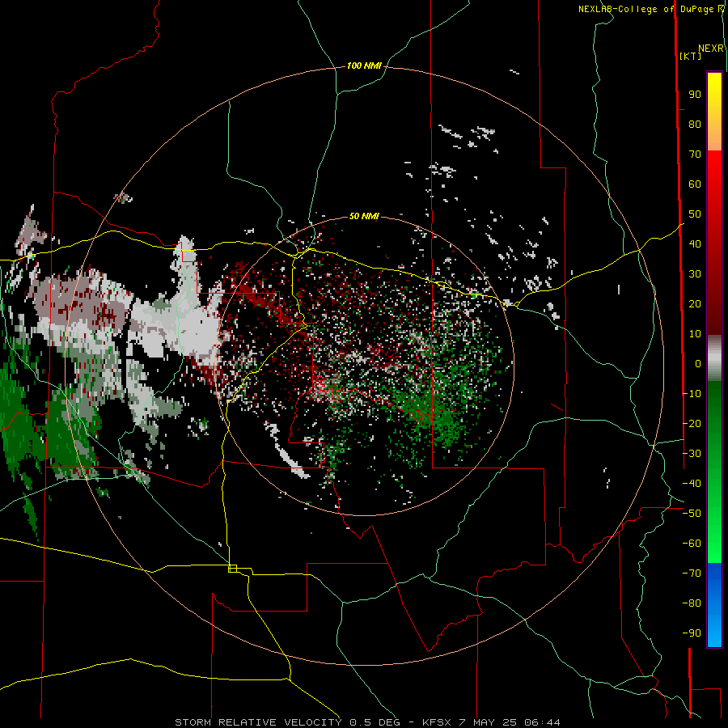
Task: Click the 100 NMI range ring label
Action: tap(364, 66)
